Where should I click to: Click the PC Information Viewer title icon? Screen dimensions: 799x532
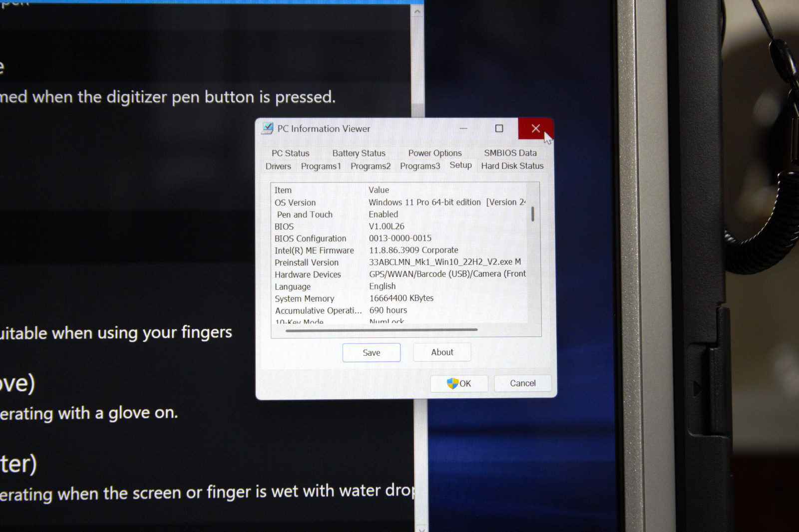click(268, 128)
